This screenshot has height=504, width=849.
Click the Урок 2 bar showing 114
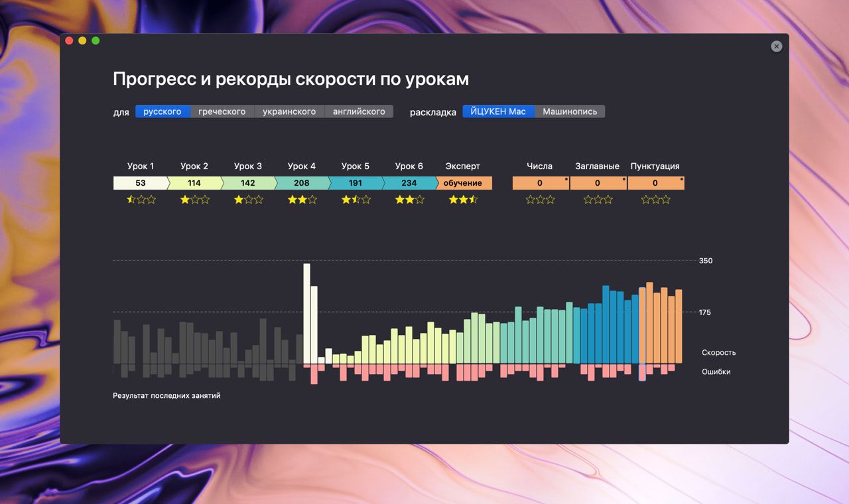194,183
